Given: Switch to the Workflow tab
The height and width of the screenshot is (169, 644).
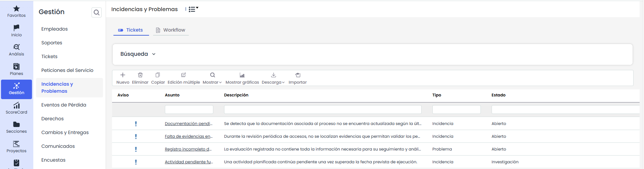Looking at the screenshot, I should pyautogui.click(x=171, y=30).
